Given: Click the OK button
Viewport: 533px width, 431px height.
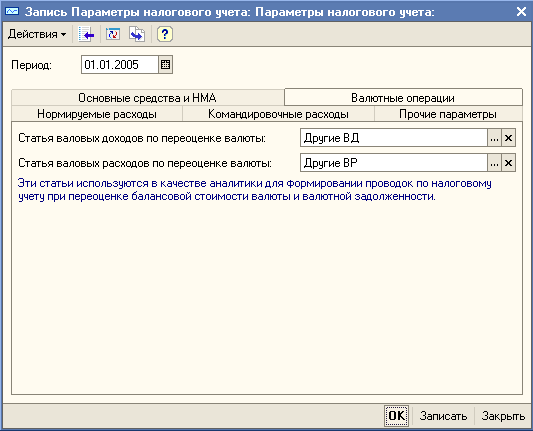Looking at the screenshot, I should point(396,415).
